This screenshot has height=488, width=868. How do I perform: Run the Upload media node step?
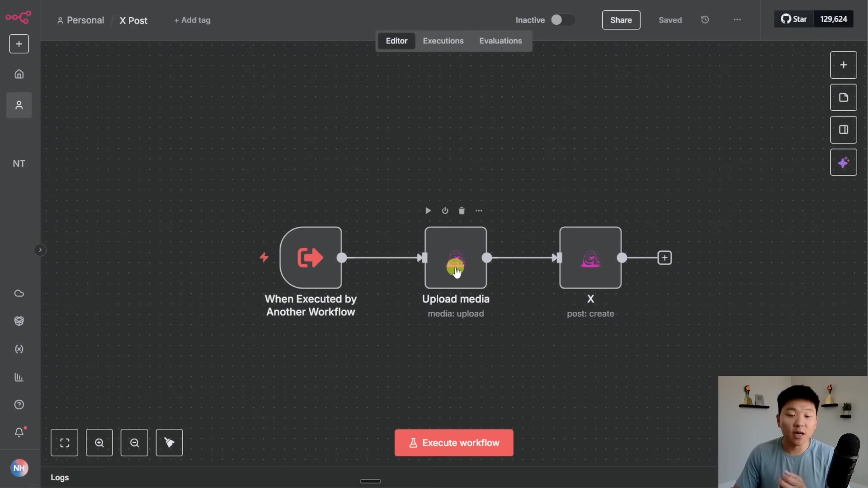pos(428,211)
